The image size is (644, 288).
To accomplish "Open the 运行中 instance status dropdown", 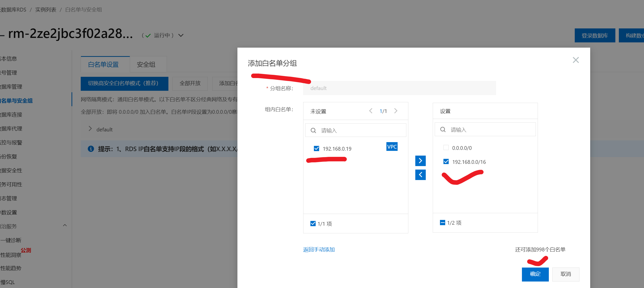I will click(181, 35).
